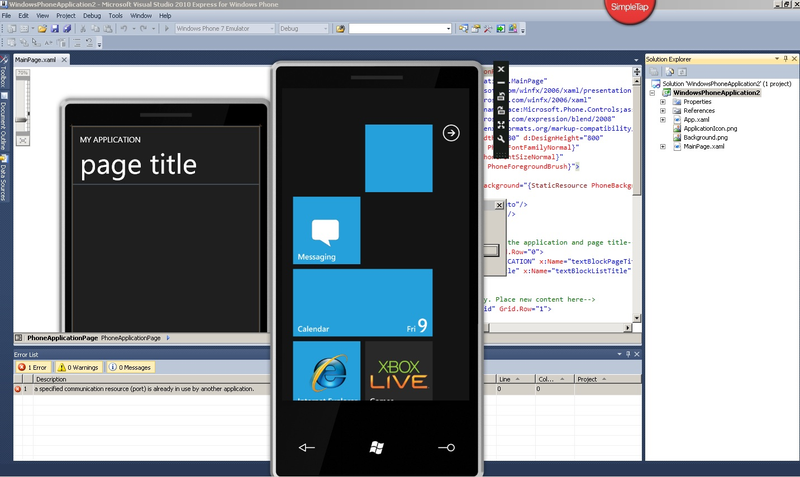The width and height of the screenshot is (800, 477).
Task: Open the Tools menu
Action: click(115, 16)
